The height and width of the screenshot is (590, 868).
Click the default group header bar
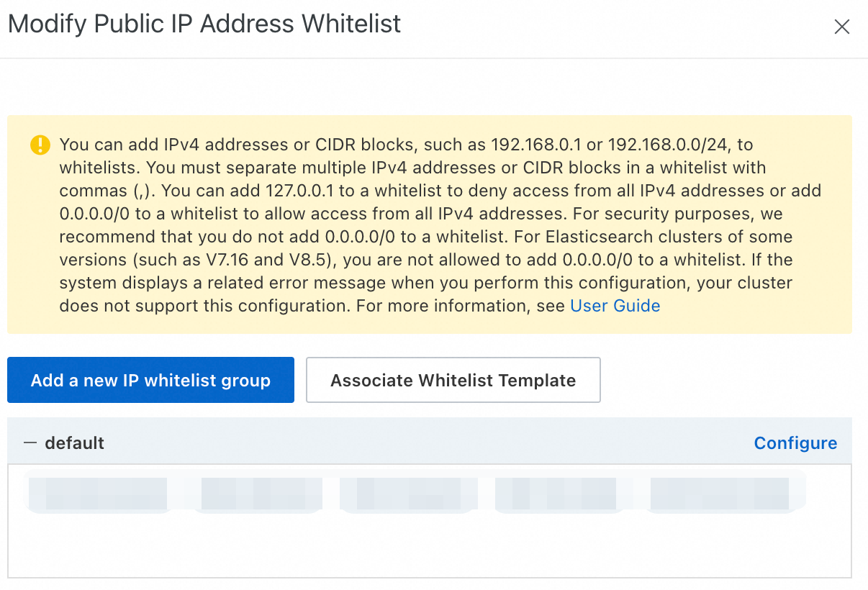(x=429, y=443)
